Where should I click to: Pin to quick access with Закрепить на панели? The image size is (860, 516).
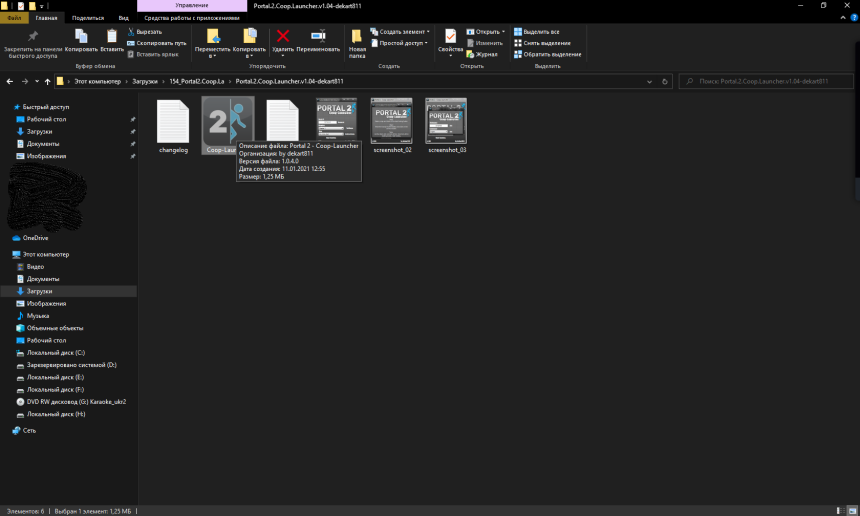pyautogui.click(x=33, y=43)
